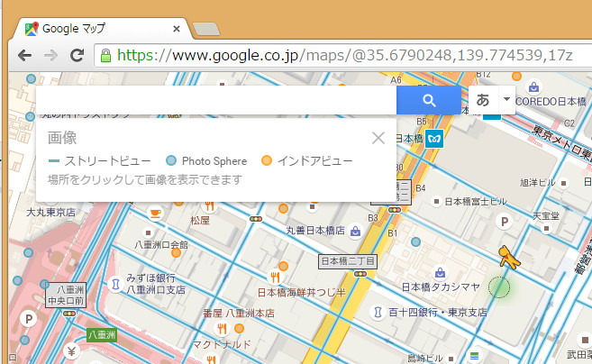Open the input method dropdown arrow
The height and width of the screenshot is (364, 592).
(506, 99)
